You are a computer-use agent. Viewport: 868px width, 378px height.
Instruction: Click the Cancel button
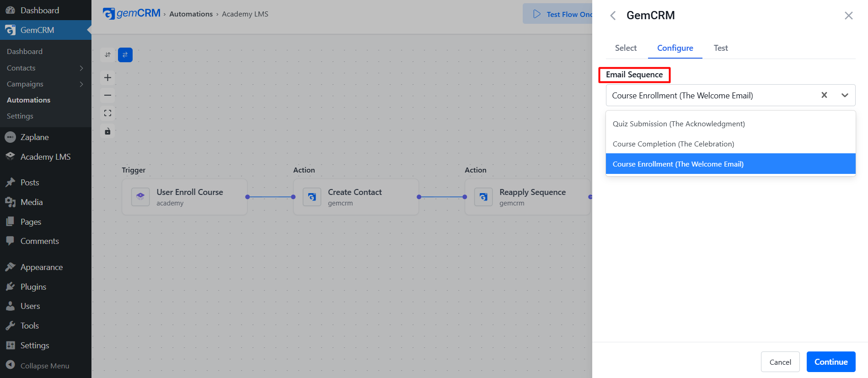[x=780, y=362]
